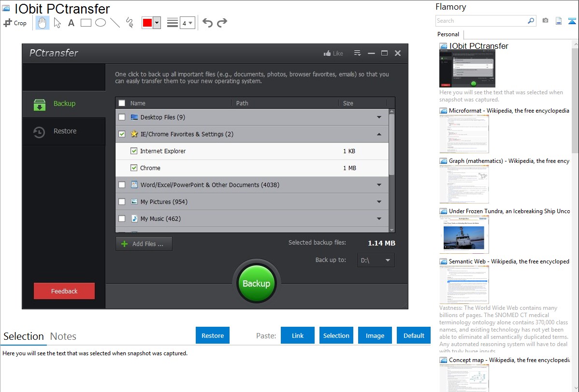Toggle the select-all checkbox in header
The height and width of the screenshot is (392, 579).
(122, 103)
